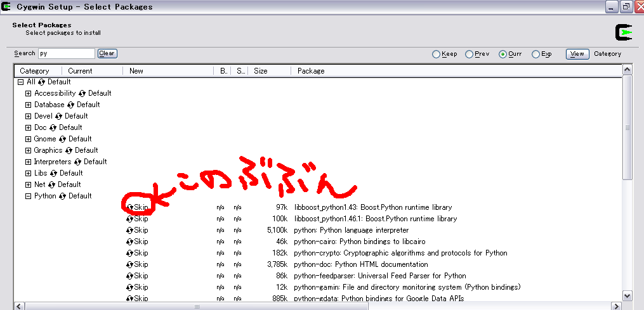This screenshot has height=310, width=644.
Task: Expand the Net category
Action: 29,184
